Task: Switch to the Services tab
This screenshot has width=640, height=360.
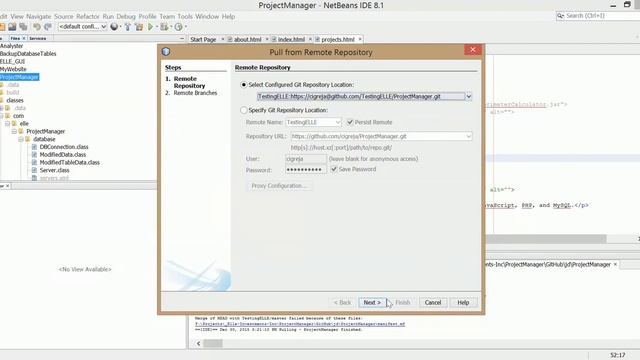Action: pyautogui.click(x=38, y=38)
